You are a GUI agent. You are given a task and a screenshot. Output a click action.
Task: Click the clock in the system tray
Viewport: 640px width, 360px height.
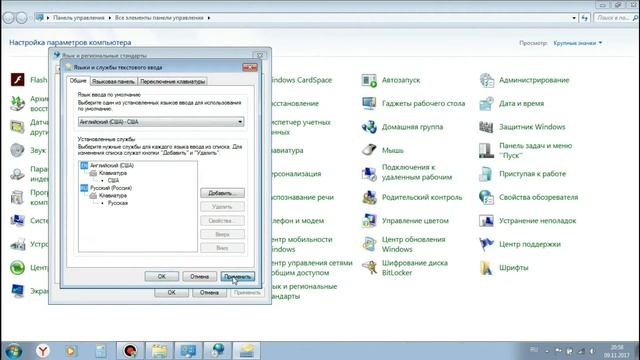(617, 351)
